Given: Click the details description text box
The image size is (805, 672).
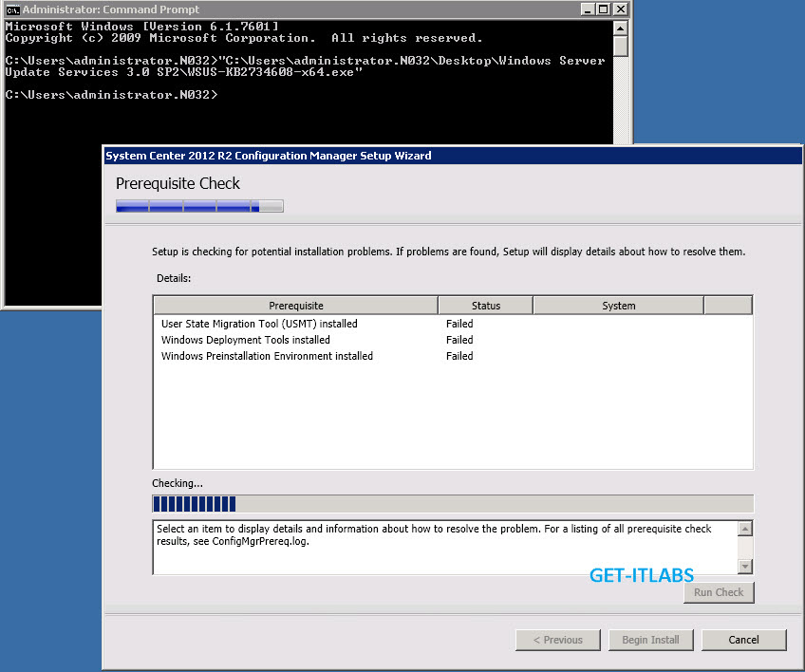Looking at the screenshot, I should pyautogui.click(x=445, y=548).
